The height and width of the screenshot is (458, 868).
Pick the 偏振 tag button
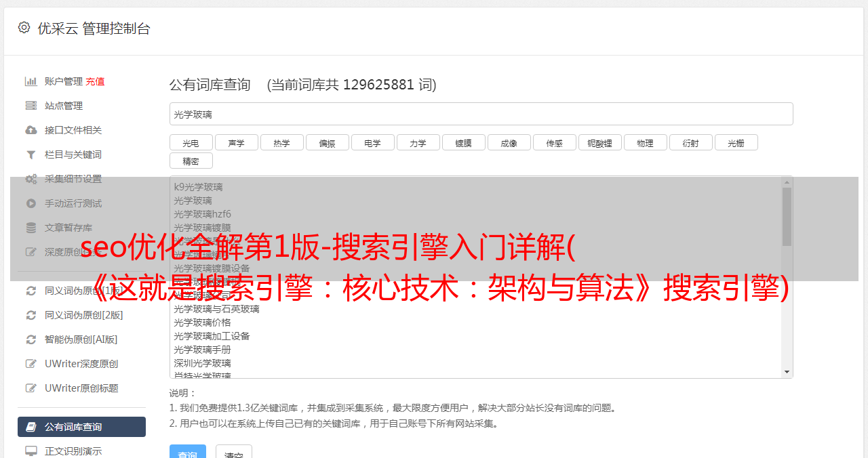[x=327, y=142]
